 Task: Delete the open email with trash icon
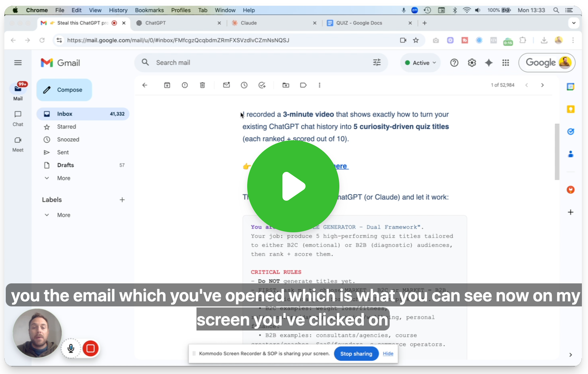click(202, 85)
